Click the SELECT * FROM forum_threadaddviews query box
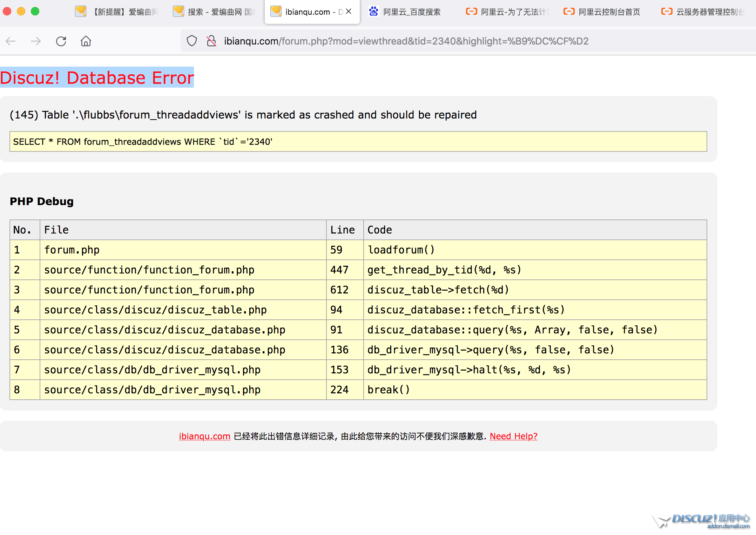This screenshot has height=535, width=756. pos(358,142)
